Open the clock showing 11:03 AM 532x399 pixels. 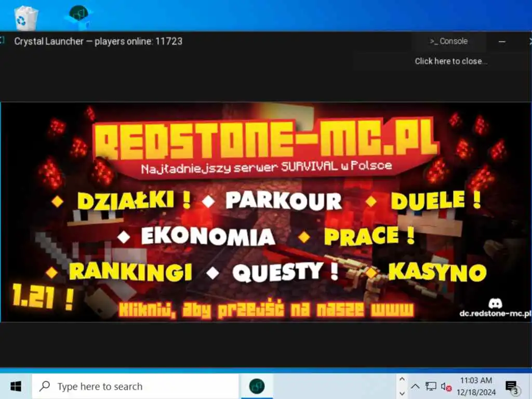point(476,386)
